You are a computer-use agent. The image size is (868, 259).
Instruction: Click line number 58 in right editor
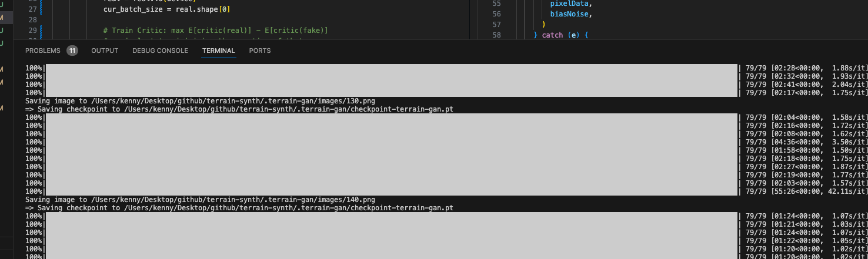click(x=496, y=35)
